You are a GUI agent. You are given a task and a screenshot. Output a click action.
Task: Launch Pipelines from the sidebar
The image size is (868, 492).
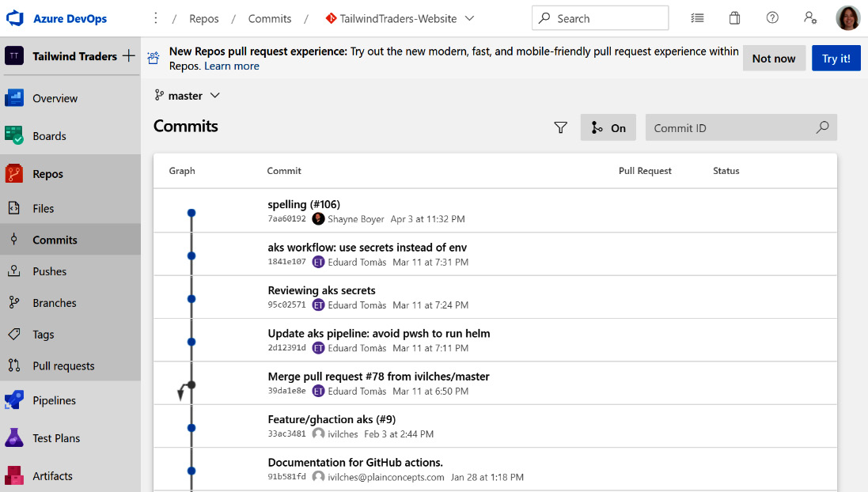(52, 401)
